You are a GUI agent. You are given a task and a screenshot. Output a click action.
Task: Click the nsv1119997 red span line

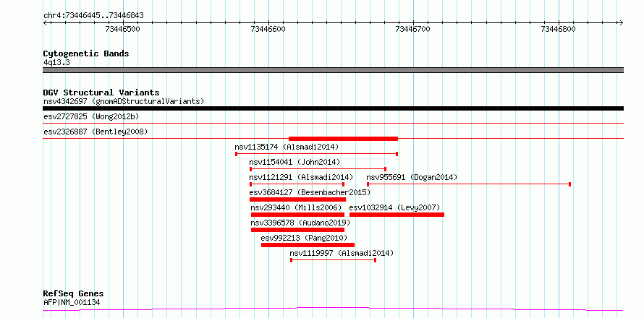click(x=334, y=260)
